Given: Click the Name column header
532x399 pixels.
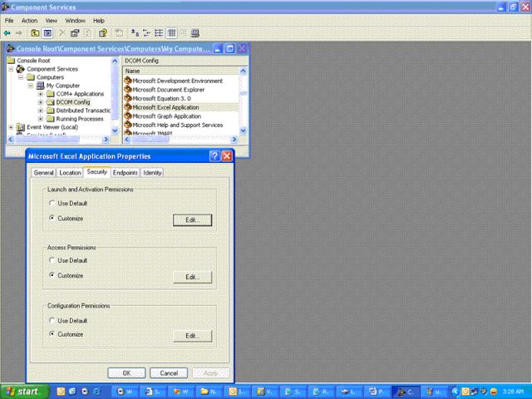Looking at the screenshot, I should point(181,71).
